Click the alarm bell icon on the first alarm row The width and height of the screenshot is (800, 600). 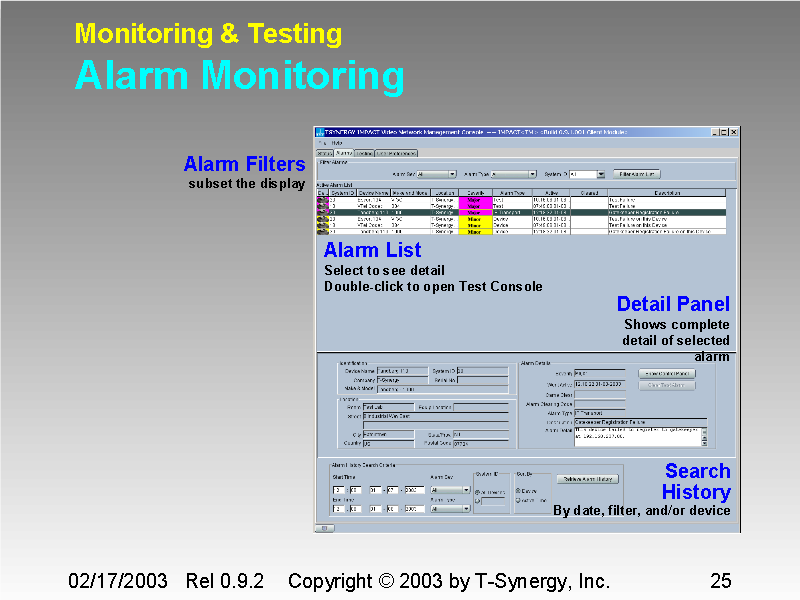click(321, 200)
